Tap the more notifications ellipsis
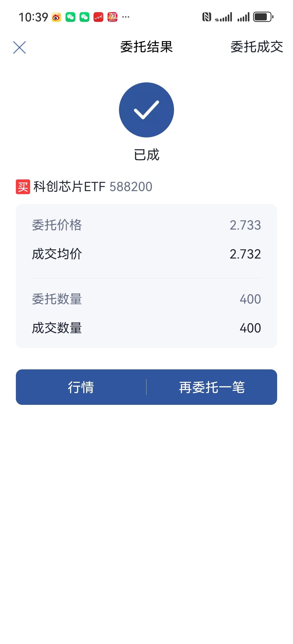Screen dimensions: 293x644 tap(126, 17)
